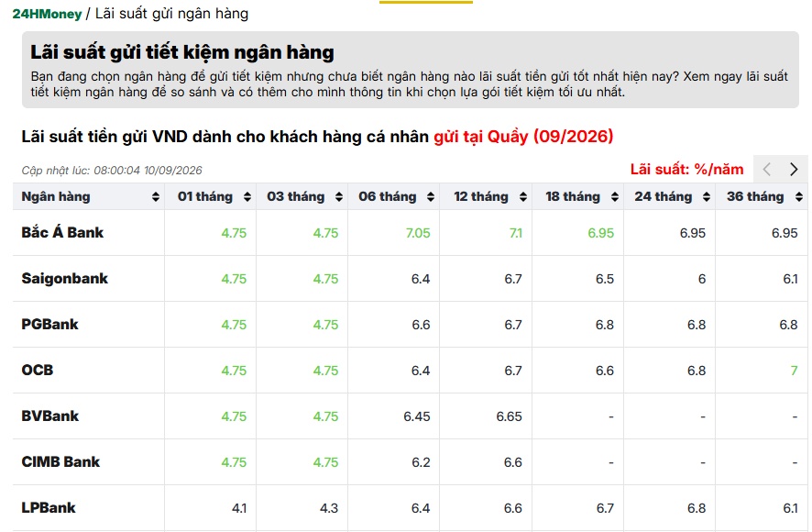Image resolution: width=812 pixels, height=532 pixels.
Task: Go to previous columns with left chevron
Action: click(x=767, y=169)
